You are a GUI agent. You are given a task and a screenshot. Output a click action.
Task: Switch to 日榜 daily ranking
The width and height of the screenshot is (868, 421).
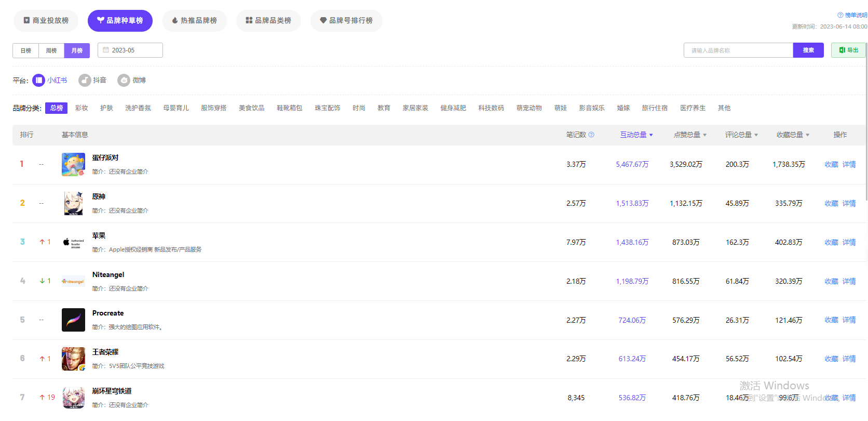tap(25, 50)
